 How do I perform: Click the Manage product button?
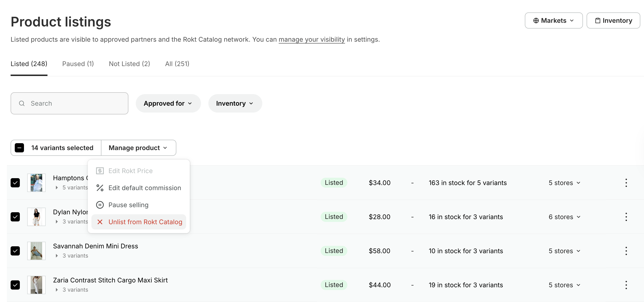pos(138,148)
